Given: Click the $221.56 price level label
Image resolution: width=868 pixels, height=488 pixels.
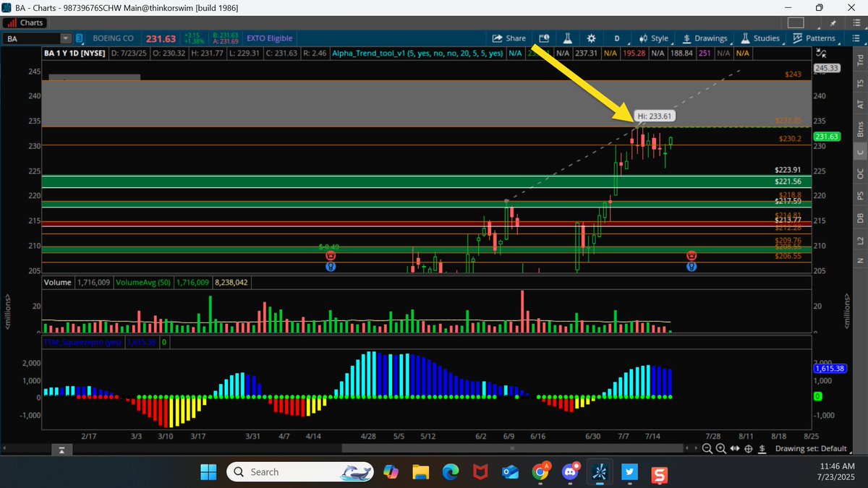Looking at the screenshot, I should (x=788, y=181).
